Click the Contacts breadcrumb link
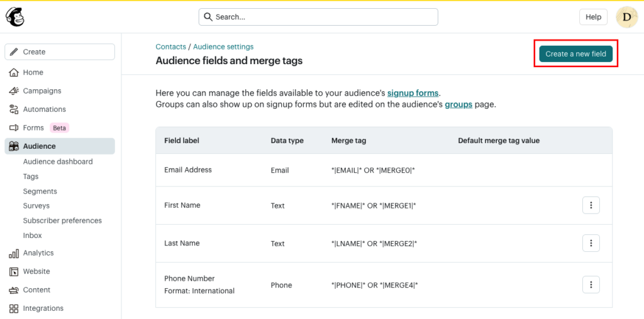The image size is (644, 319). [170, 46]
